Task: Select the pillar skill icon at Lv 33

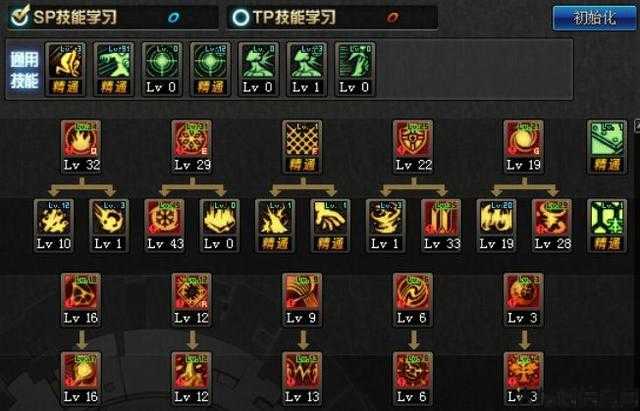Action: coord(441,218)
